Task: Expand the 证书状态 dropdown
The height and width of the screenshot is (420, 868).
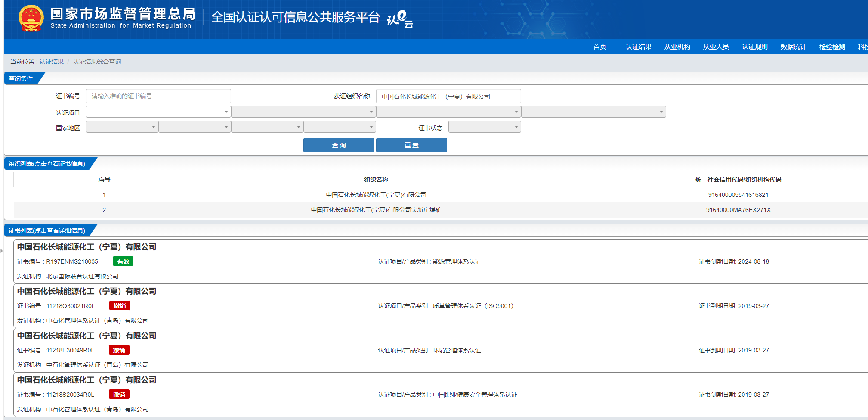Action: point(485,127)
